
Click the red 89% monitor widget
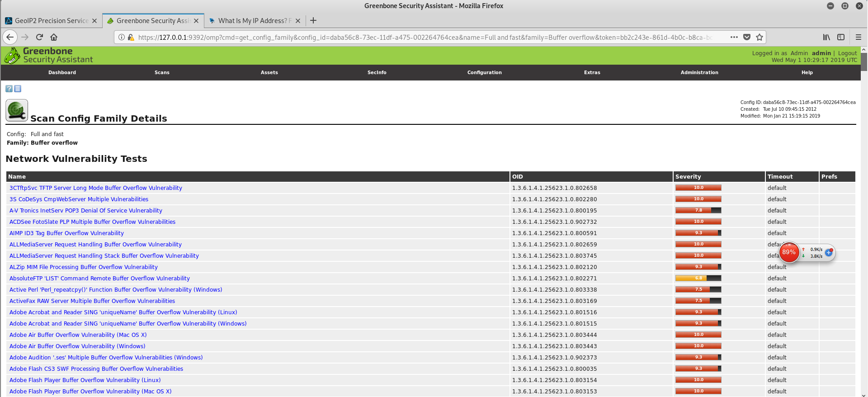[x=789, y=252]
